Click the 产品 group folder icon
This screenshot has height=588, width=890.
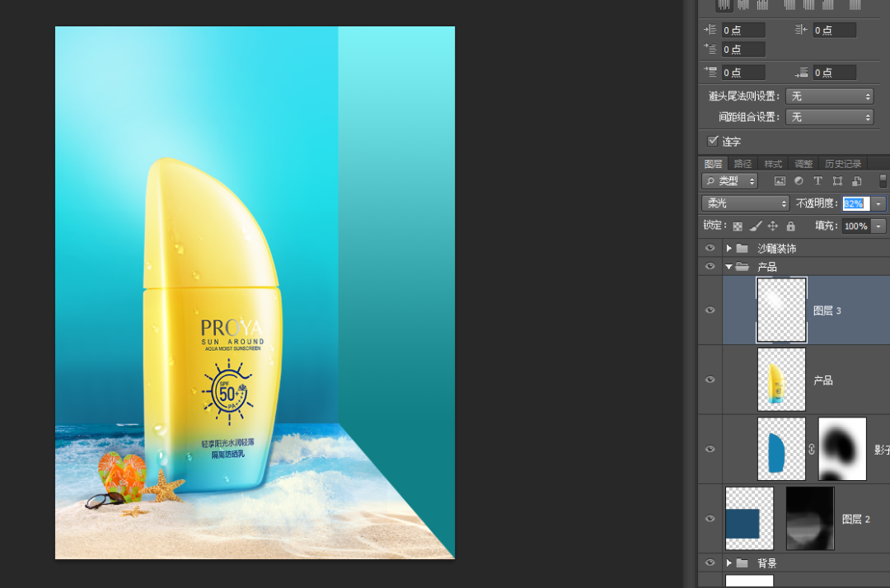click(742, 267)
